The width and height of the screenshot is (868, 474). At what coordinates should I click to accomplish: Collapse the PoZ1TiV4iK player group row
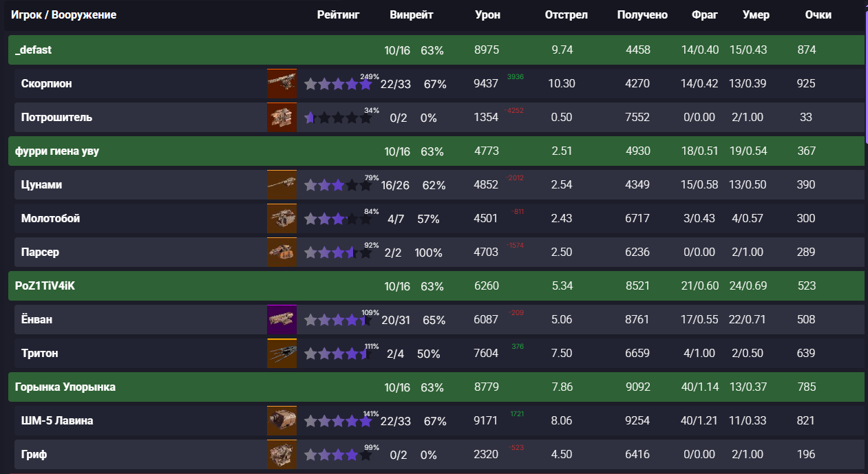coord(436,286)
